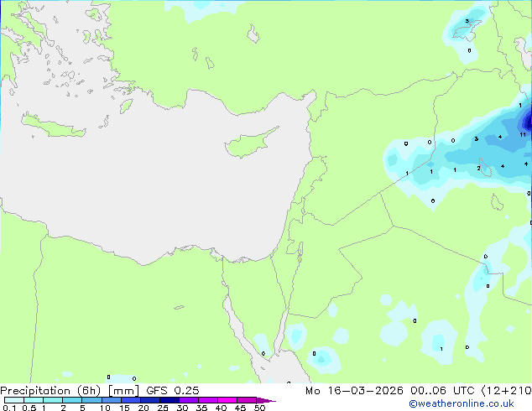Pick the 0.1–0.5 mm legend swatch

[x=14, y=400]
